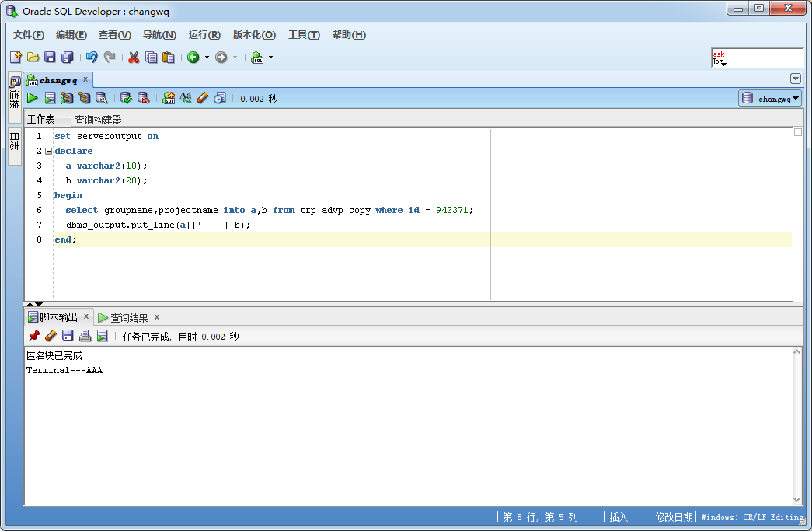This screenshot has width=812, height=531.
Task: Open a file using the folder icon
Action: click(33, 57)
